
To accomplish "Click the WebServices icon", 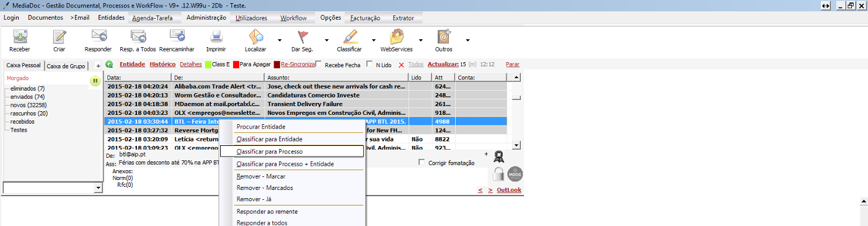I will pos(397,37).
